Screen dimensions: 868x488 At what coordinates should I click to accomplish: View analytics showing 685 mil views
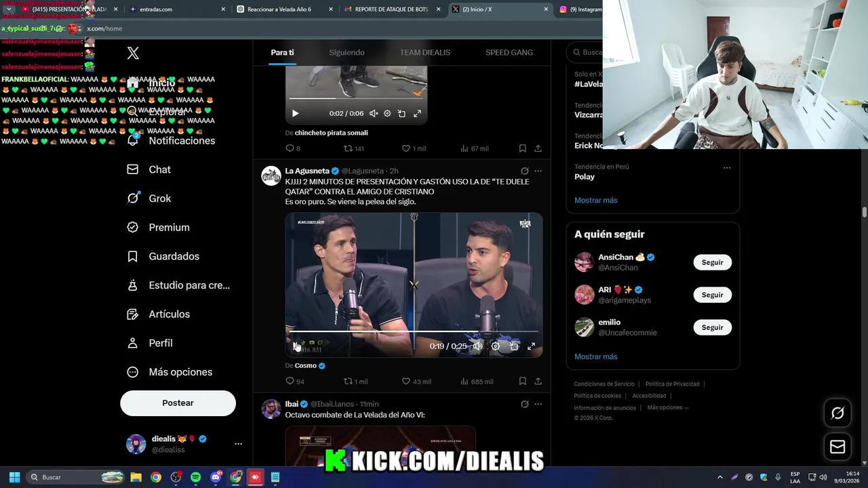point(477,382)
